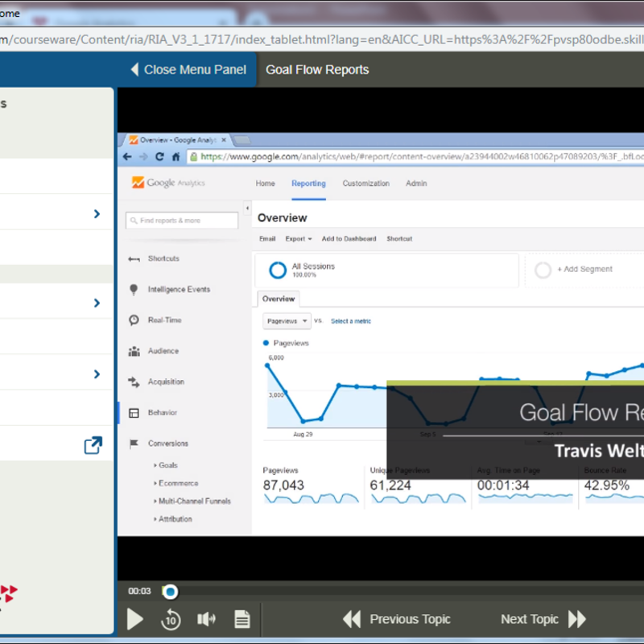
Task: Click the video progress slider knob
Action: click(x=170, y=592)
